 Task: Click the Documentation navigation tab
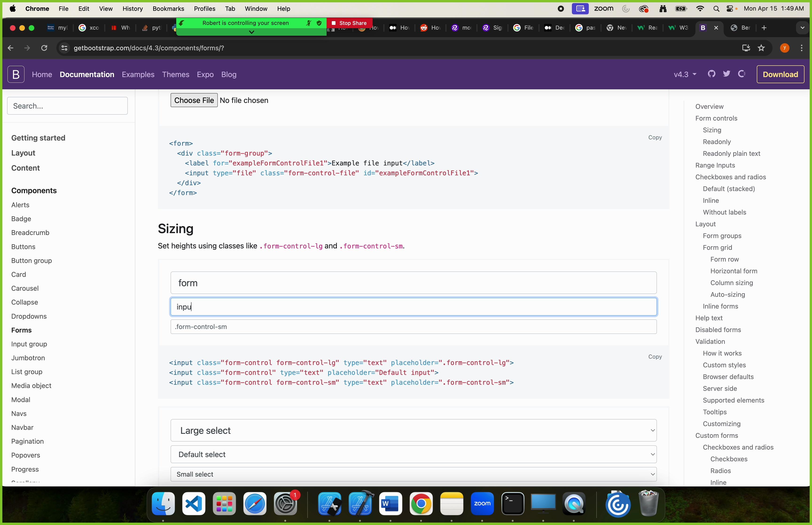[x=87, y=74]
